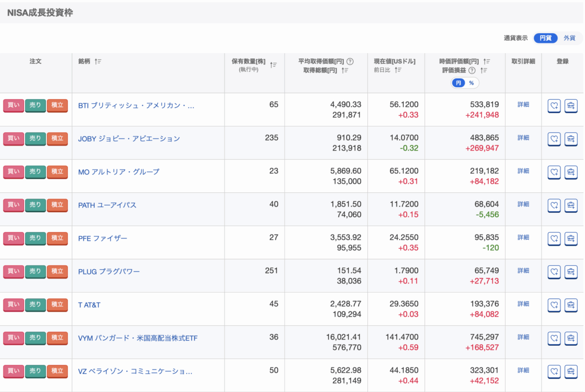This screenshot has height=392, width=585.
Task: Switch currency display to 外貨
Action: [x=570, y=38]
